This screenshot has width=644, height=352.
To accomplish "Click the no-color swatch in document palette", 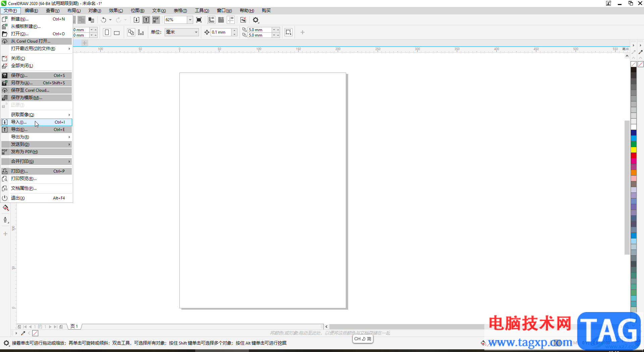I will (35, 333).
